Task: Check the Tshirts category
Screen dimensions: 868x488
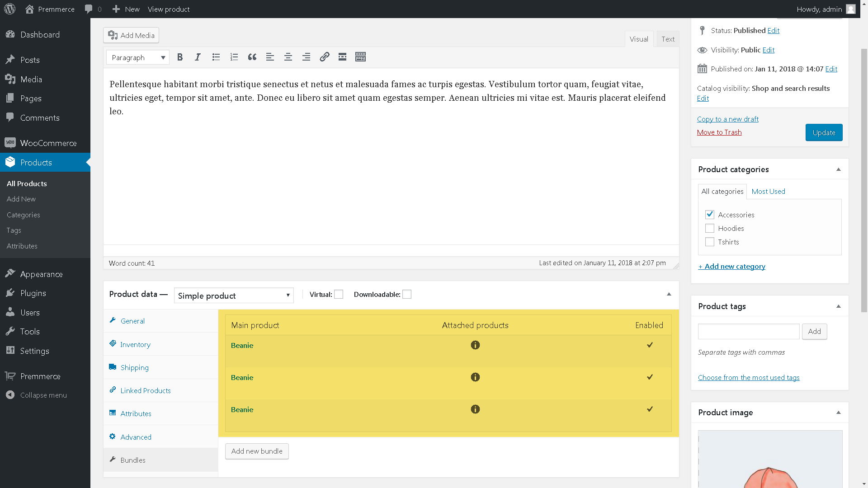Action: click(710, 242)
